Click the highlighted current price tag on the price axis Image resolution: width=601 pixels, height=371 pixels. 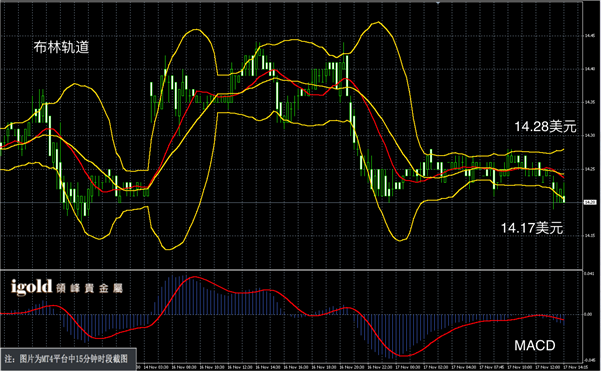(590, 202)
